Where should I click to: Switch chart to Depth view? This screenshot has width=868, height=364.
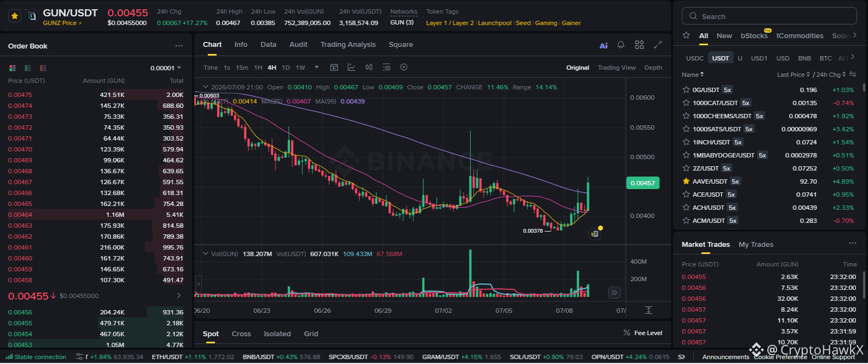[x=653, y=68]
